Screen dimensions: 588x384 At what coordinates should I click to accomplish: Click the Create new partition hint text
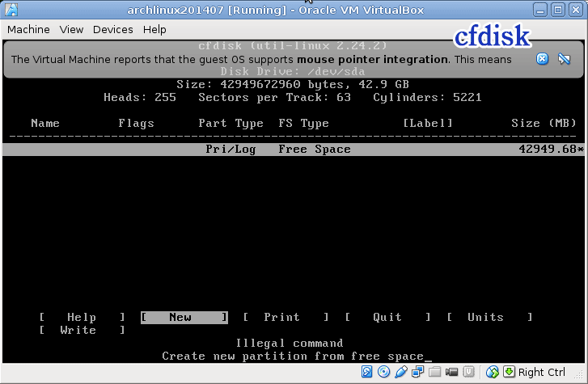click(x=293, y=356)
